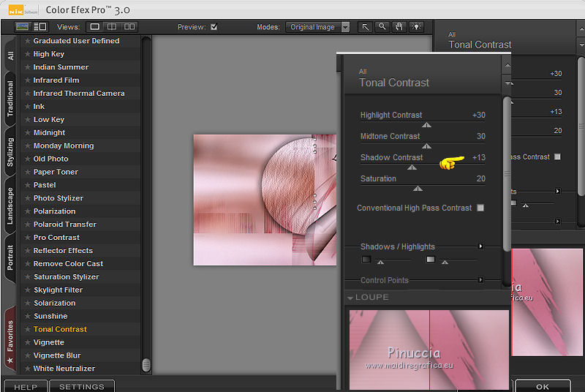Click the Shadow Contrast slider handle in enlarged panel
The image size is (585, 392).
pos(412,167)
